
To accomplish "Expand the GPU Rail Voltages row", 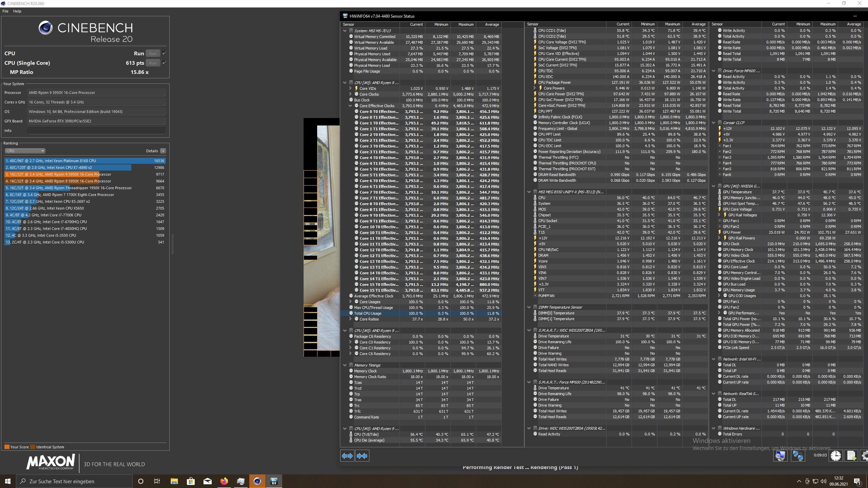I will click(719, 215).
